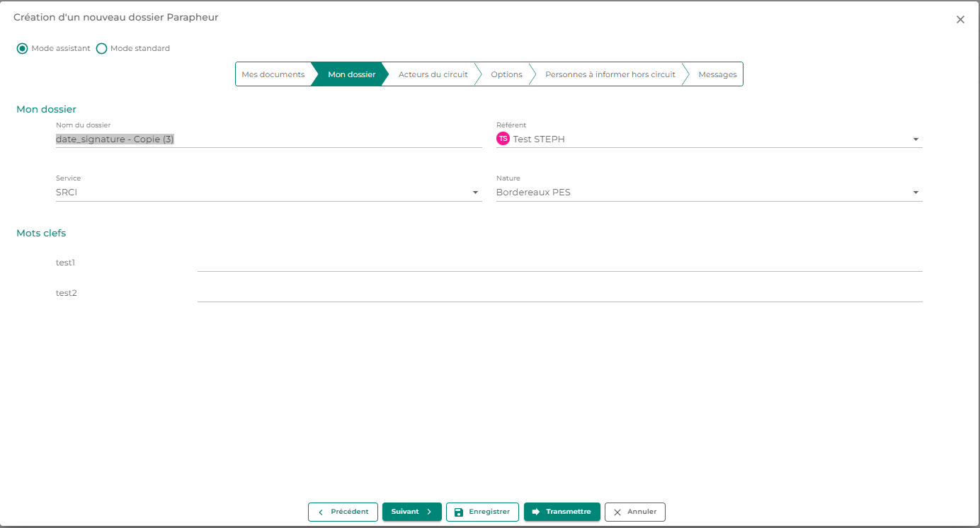Viewport: 980px width, 528px height.
Task: Expand the Nature dropdown arrow
Action: 916,193
